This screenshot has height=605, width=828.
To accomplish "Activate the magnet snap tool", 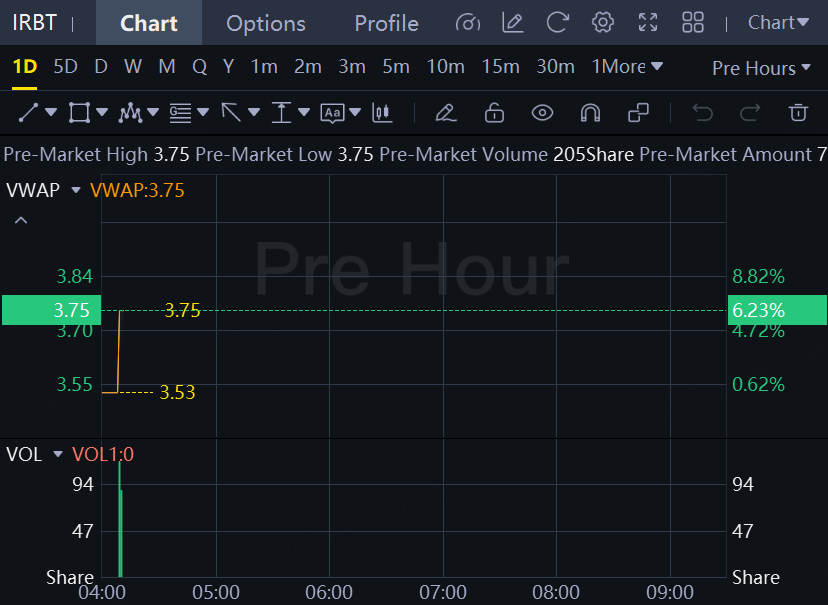I will (x=590, y=113).
